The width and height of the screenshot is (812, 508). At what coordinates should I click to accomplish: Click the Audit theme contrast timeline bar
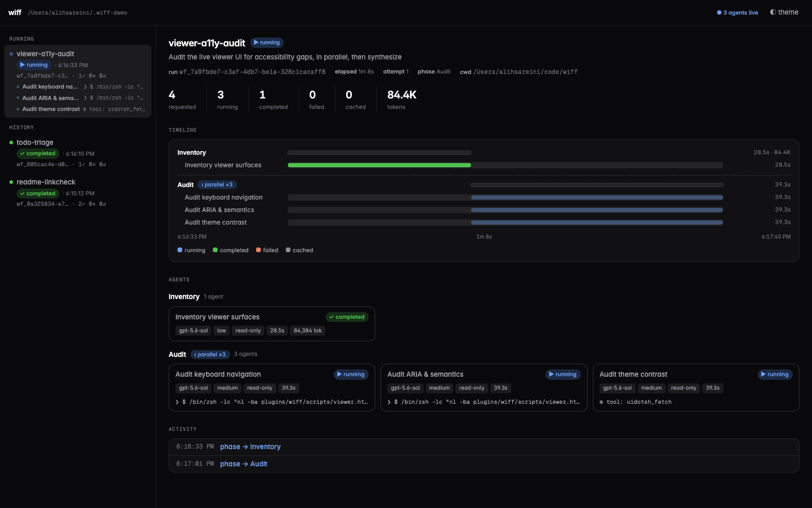point(597,222)
